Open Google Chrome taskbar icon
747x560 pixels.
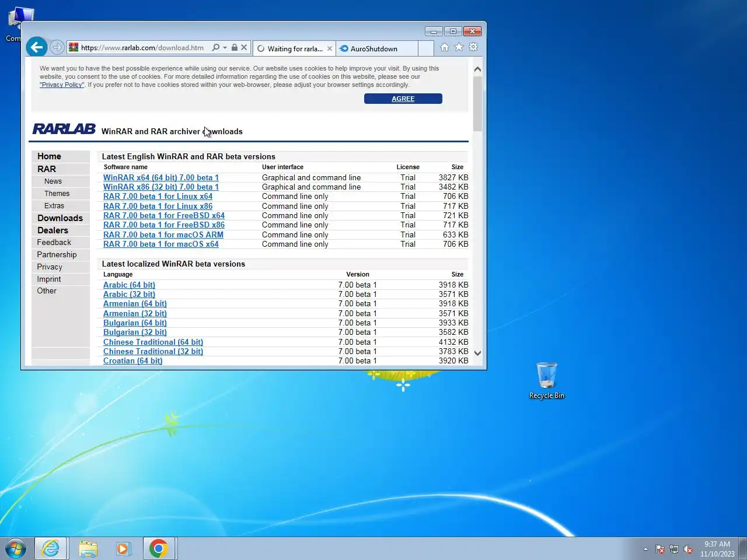pyautogui.click(x=158, y=548)
